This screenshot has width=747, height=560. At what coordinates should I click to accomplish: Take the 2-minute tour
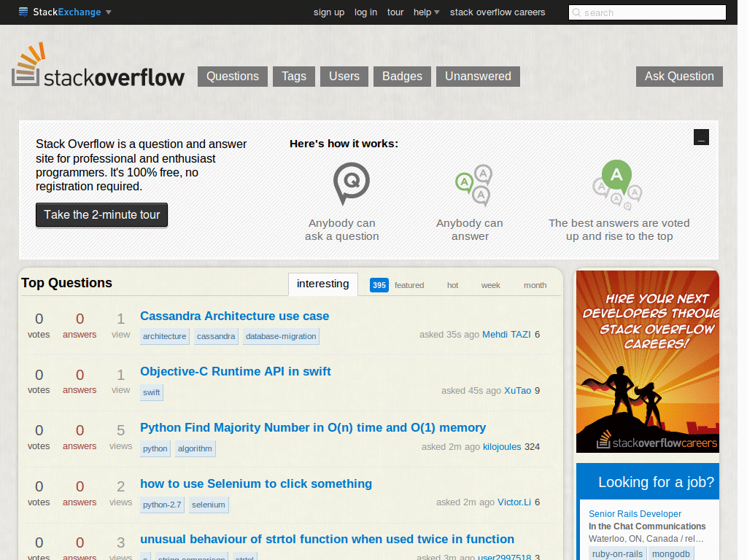click(101, 215)
